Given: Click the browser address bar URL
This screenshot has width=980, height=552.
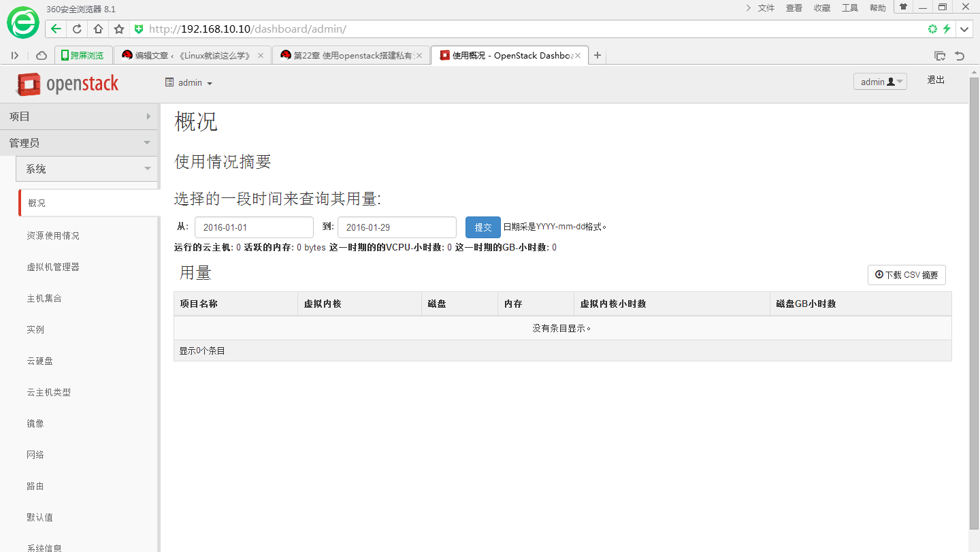Looking at the screenshot, I should click(248, 29).
